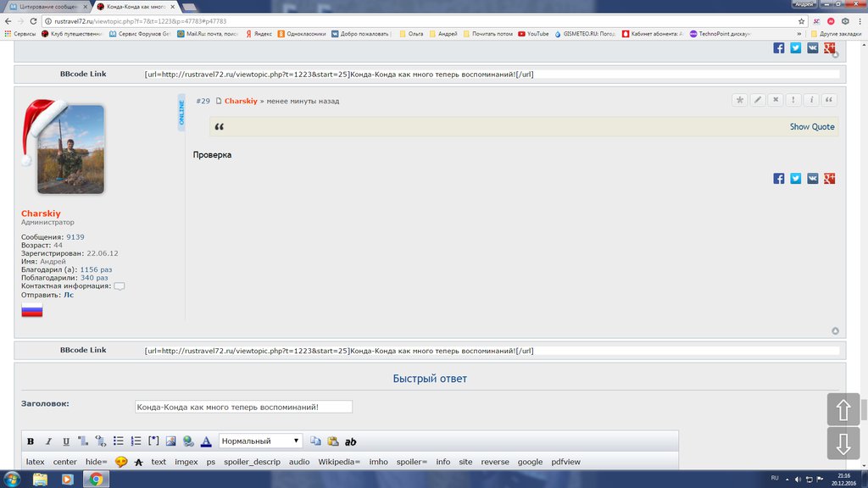Share post #29 on Twitter

click(x=796, y=178)
